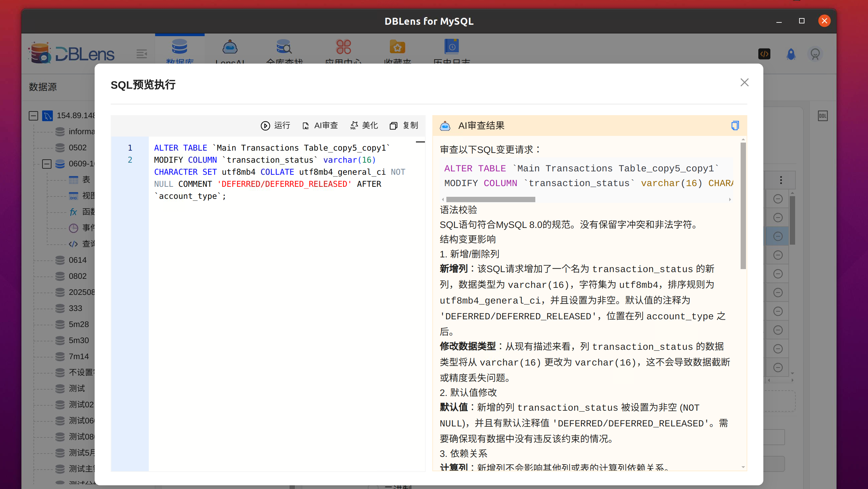This screenshot has height=489, width=868.
Task: Click the AI review vertical scrollbar
Action: [x=743, y=206]
